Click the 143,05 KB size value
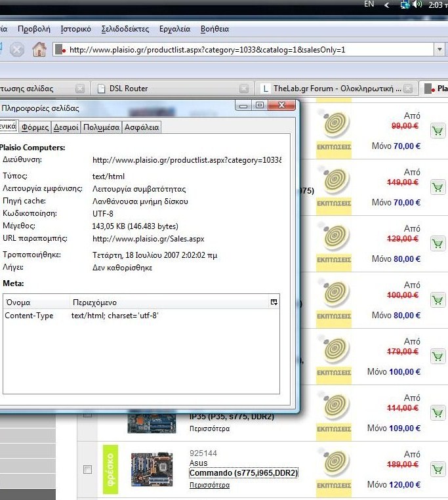Image resolution: width=448 pixels, height=500 pixels. point(135,226)
